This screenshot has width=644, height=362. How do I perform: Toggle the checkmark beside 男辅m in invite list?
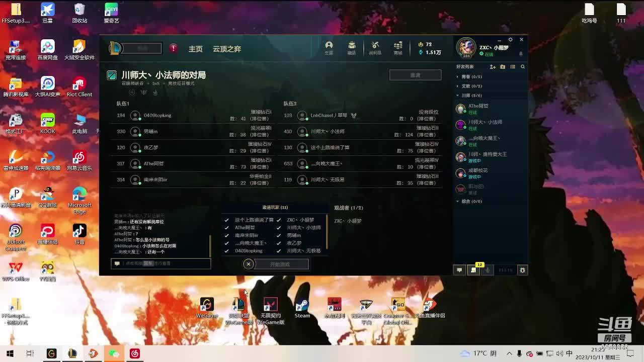pyautogui.click(x=278, y=235)
